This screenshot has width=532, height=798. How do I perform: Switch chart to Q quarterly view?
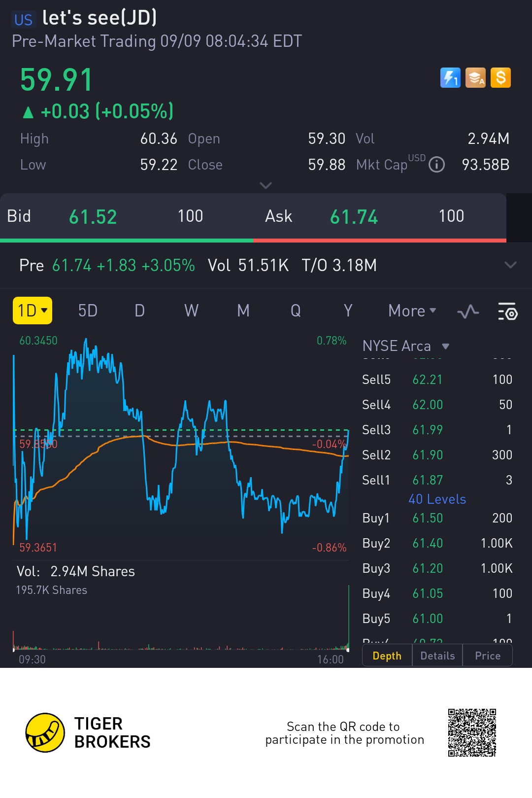[x=296, y=311]
